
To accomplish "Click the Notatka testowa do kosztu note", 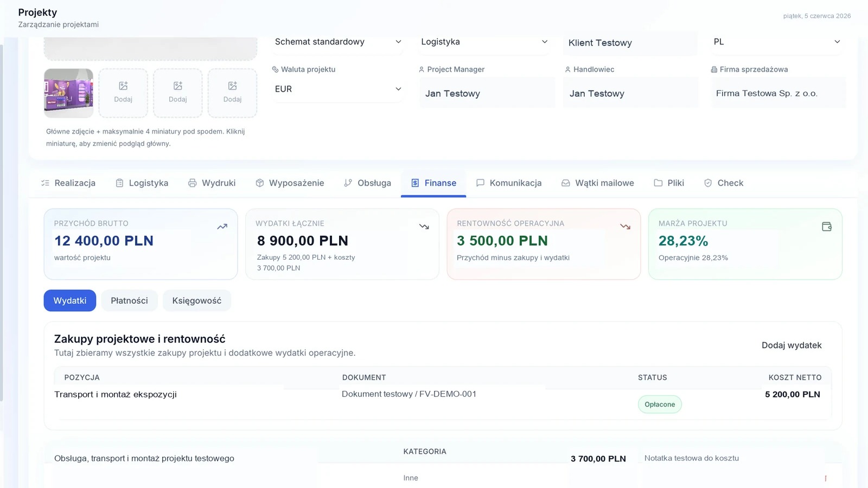I will 692,458.
